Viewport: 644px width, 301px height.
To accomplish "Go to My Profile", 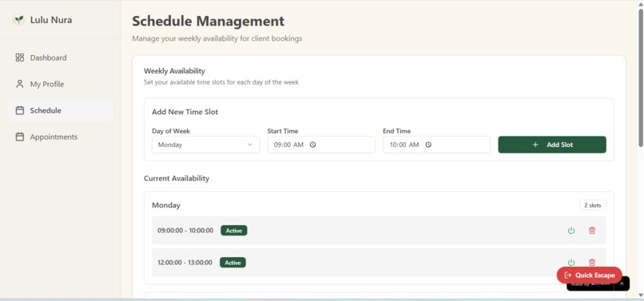I will click(x=60, y=84).
